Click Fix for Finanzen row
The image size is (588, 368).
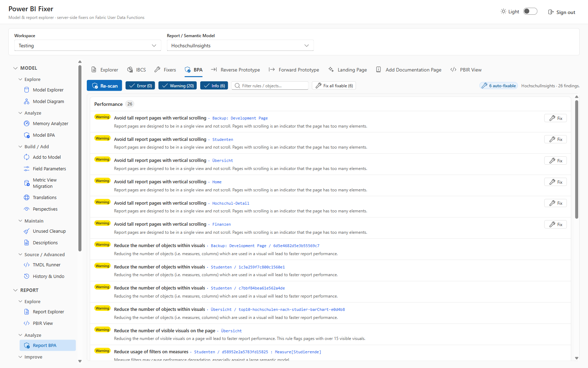coord(555,224)
